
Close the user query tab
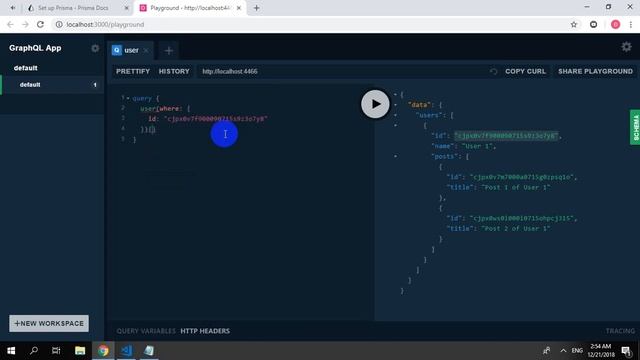tap(146, 50)
